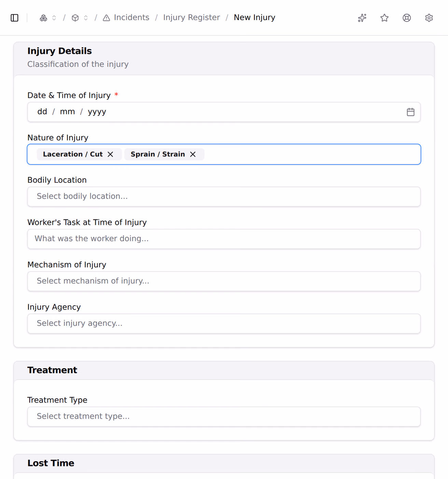Screen dimensions: 448x479
Task: Open the help lifebuoy icon
Action: pos(407,18)
